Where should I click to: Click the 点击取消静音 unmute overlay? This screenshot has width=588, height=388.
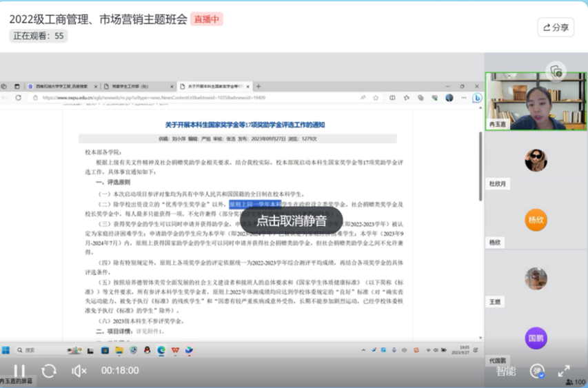[291, 221]
